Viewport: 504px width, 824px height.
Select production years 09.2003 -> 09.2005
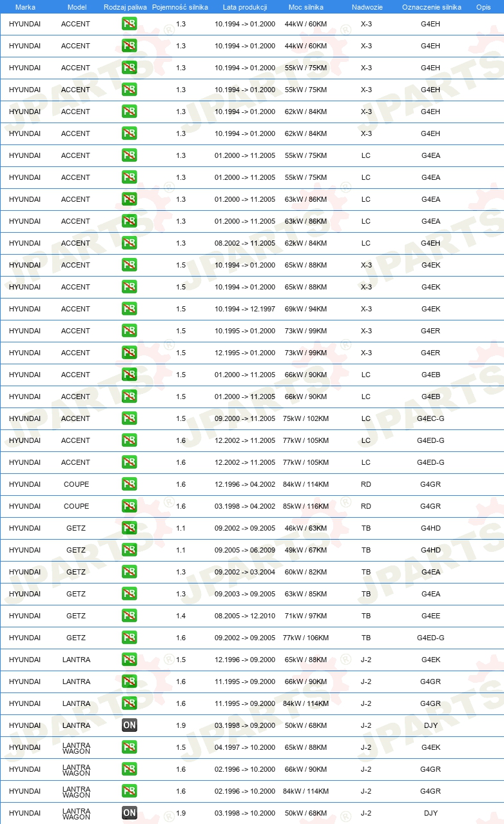[245, 594]
